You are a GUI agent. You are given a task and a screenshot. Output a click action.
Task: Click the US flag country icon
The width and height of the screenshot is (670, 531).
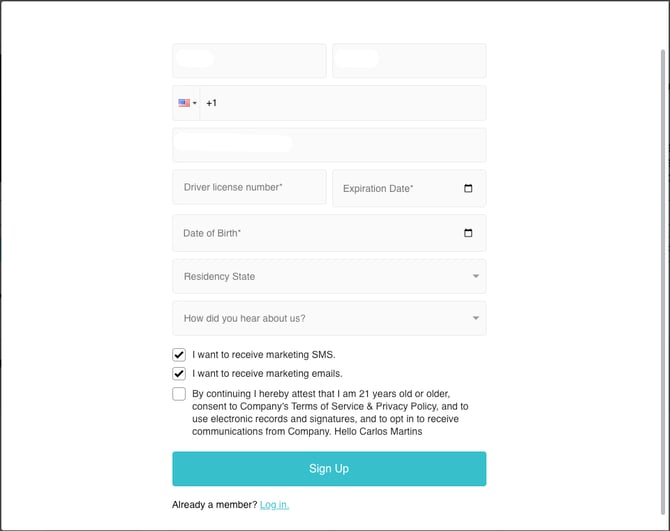pos(183,103)
